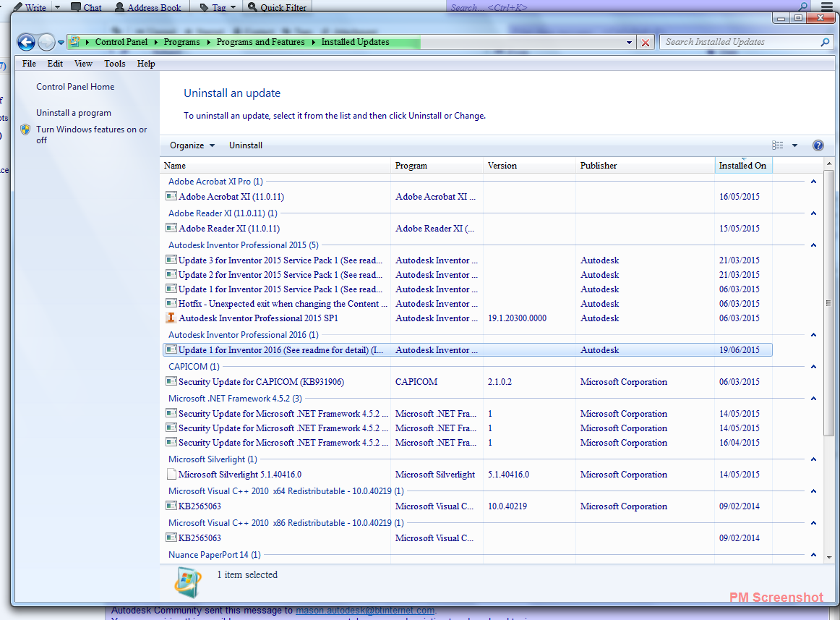
Task: Sort by the Version column header
Action: 529,166
